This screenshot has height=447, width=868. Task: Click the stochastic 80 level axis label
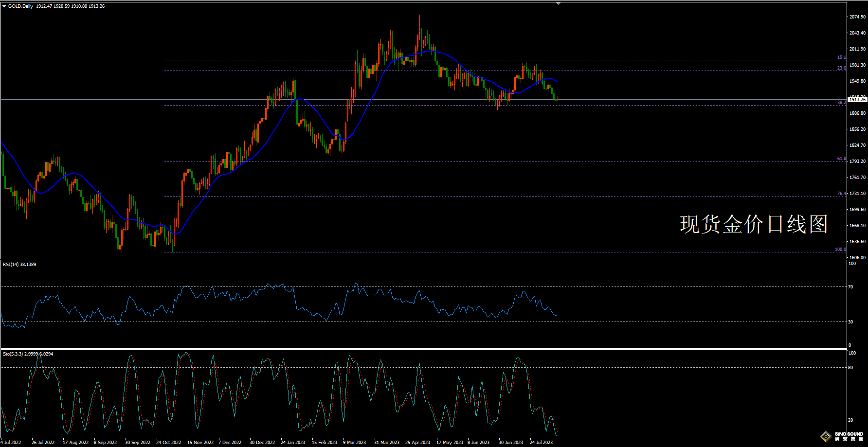(x=850, y=368)
